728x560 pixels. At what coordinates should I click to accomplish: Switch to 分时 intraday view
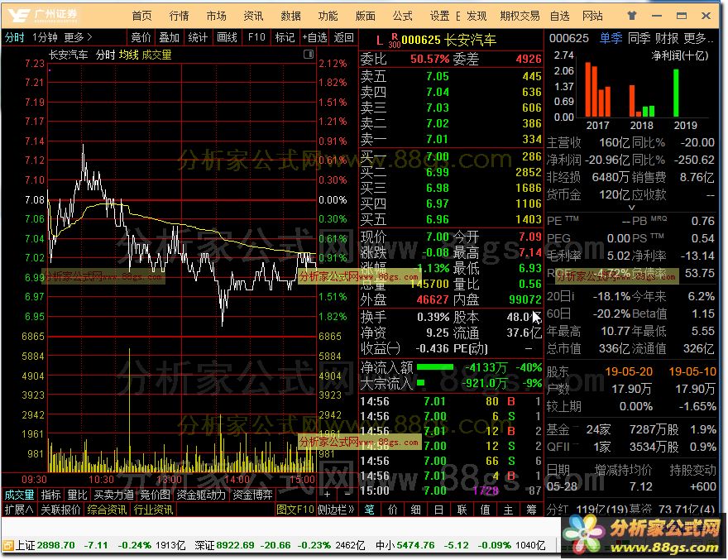coord(14,37)
